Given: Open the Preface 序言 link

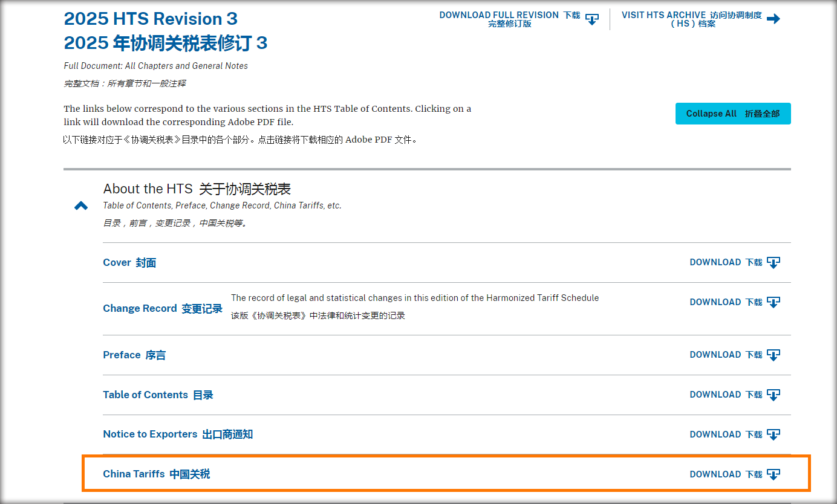Looking at the screenshot, I should coord(134,355).
